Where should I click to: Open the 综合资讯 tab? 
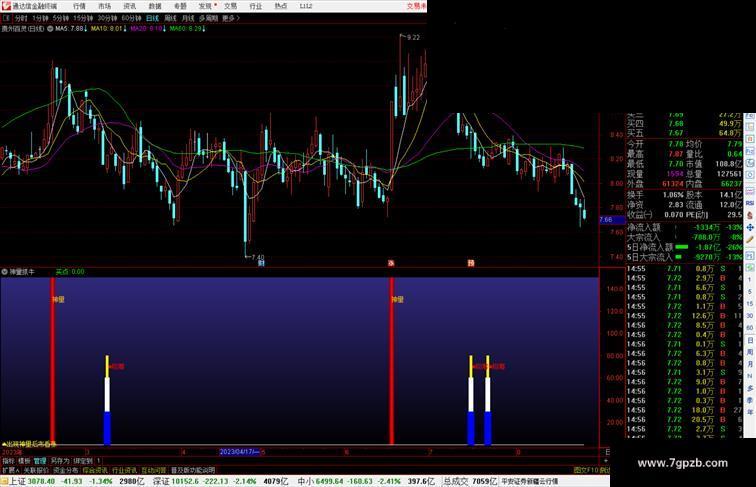point(95,470)
